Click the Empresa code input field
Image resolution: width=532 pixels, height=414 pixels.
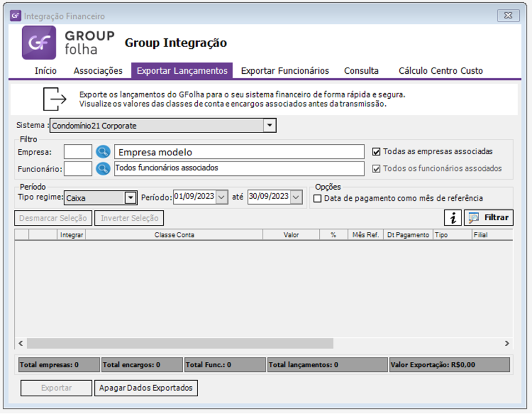(x=78, y=152)
